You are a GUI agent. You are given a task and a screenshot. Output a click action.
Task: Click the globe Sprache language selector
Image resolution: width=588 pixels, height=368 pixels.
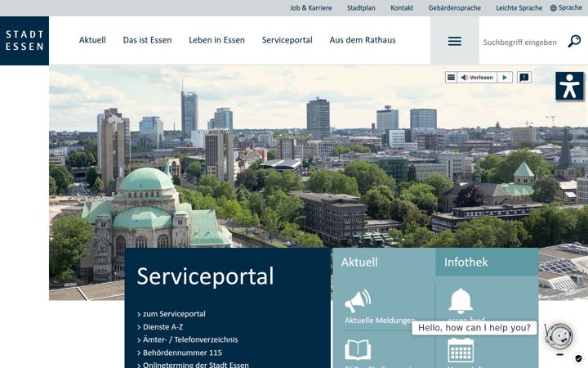click(566, 7)
